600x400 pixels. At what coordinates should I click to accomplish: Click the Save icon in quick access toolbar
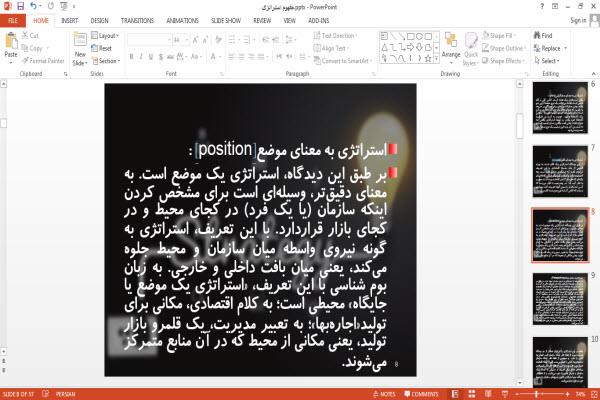point(20,6)
